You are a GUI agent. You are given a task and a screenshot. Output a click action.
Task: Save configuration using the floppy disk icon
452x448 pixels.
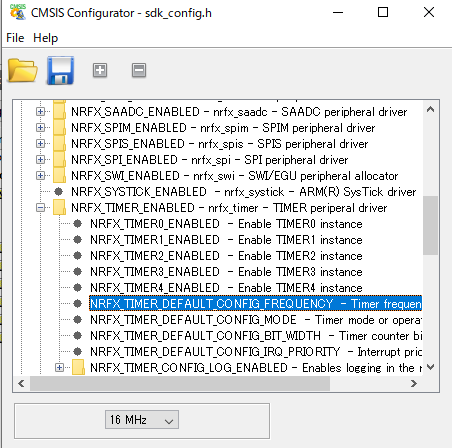[x=60, y=70]
